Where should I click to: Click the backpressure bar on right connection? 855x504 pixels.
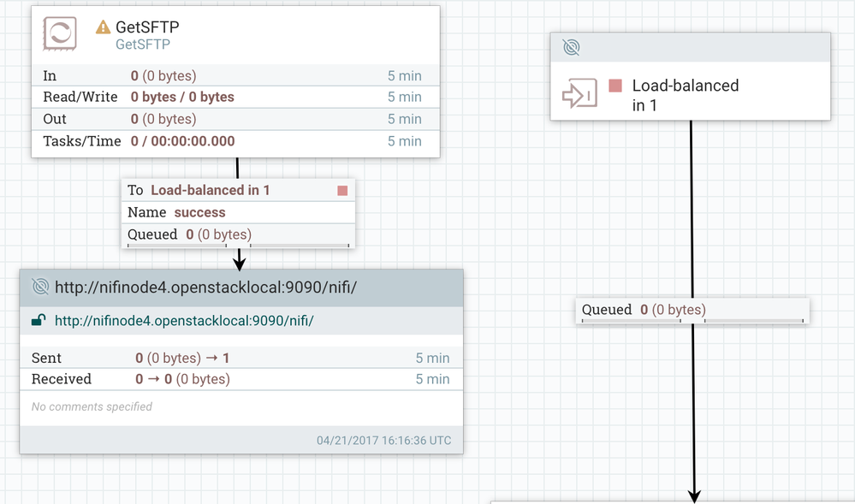(x=692, y=322)
